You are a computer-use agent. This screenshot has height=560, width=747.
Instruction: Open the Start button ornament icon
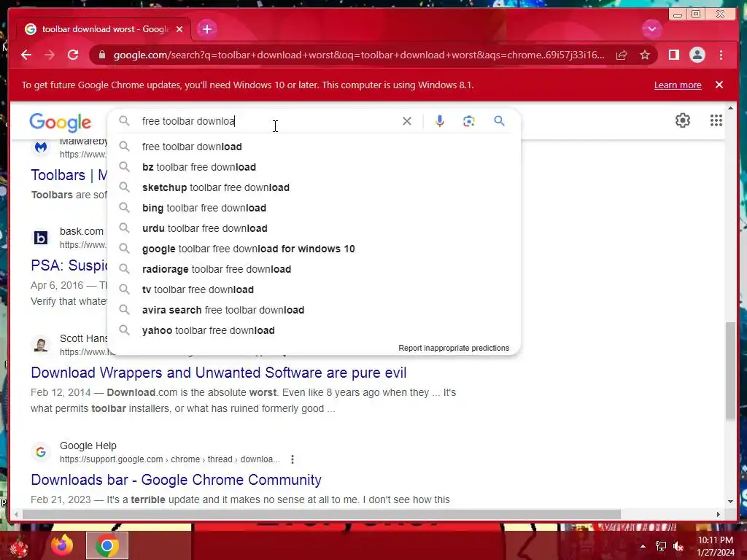18,547
